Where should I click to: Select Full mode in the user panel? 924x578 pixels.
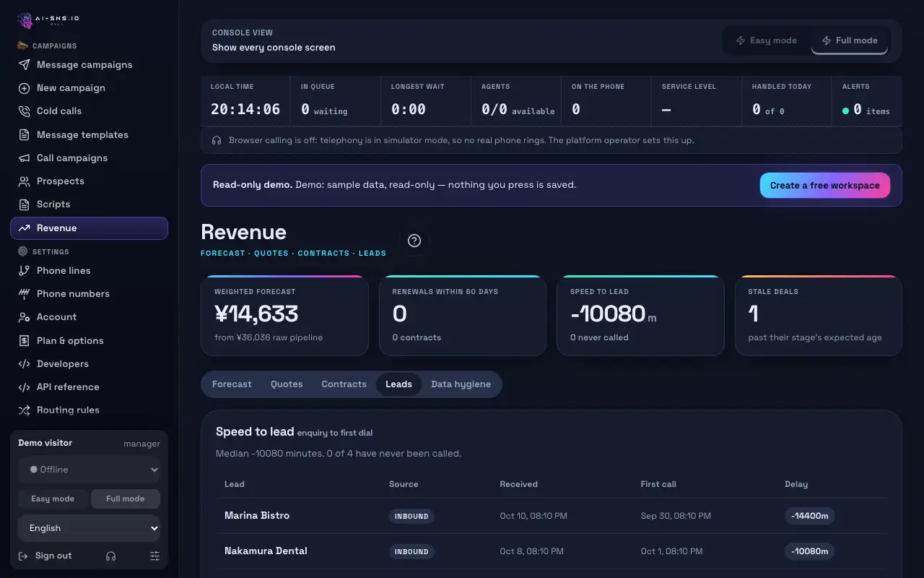(126, 499)
